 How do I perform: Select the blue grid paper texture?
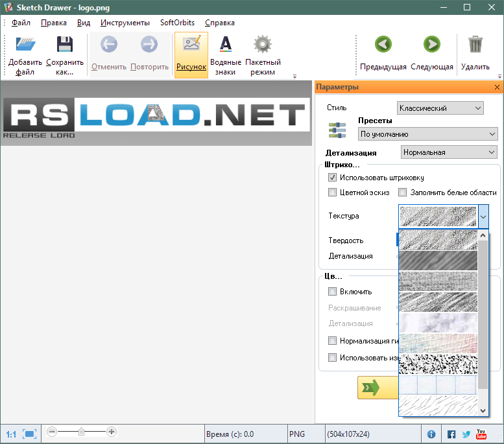tap(438, 385)
